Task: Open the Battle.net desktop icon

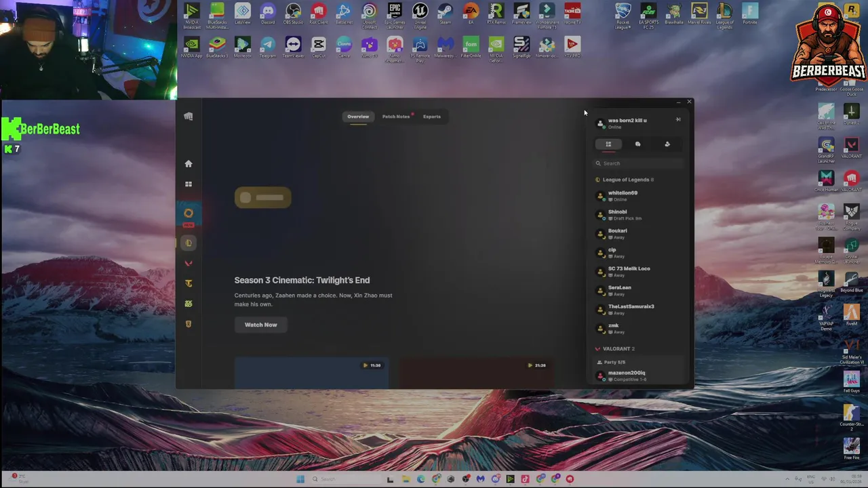Action: click(344, 15)
